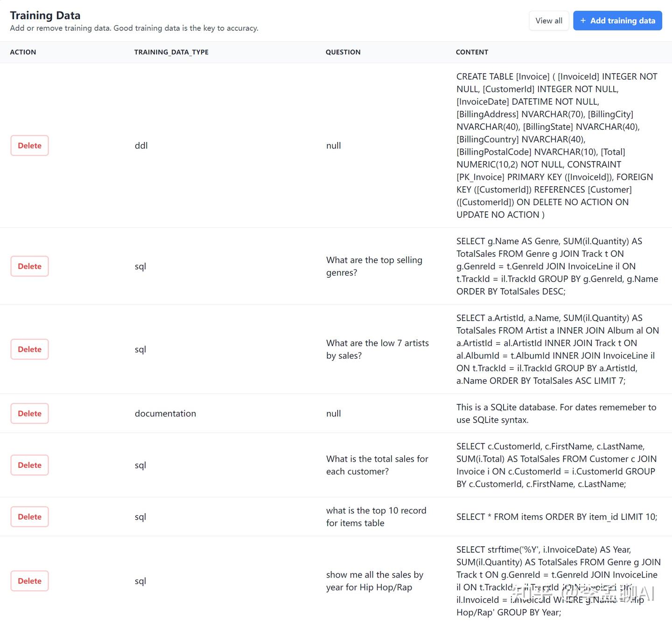Delete the low 7 artists row
This screenshot has width=672, height=621.
point(29,349)
